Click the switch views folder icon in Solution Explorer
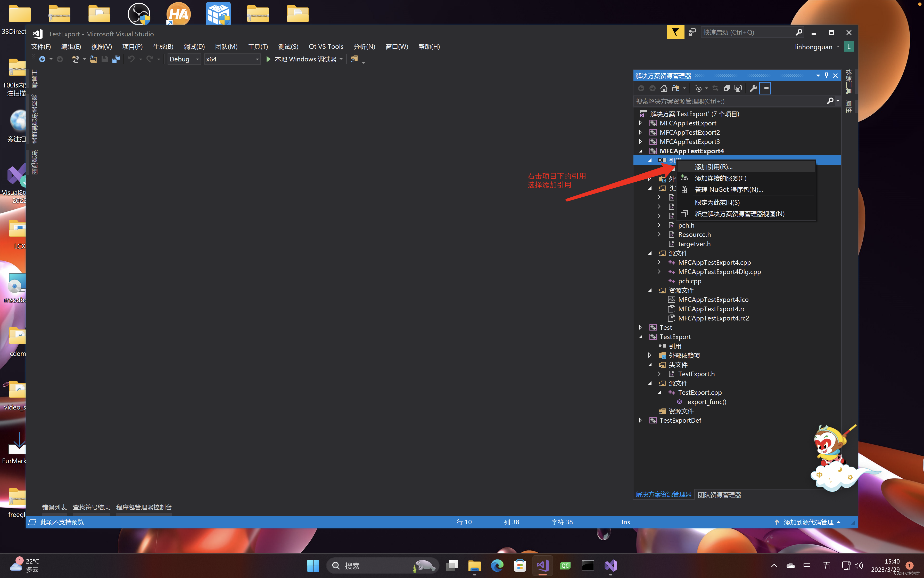Image resolution: width=924 pixels, height=578 pixels. point(676,88)
